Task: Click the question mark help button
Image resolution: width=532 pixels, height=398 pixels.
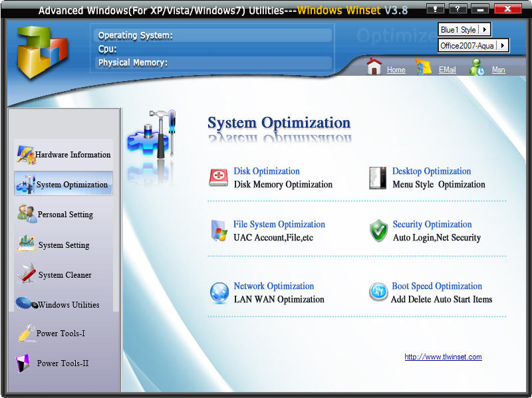Action: pos(458,9)
